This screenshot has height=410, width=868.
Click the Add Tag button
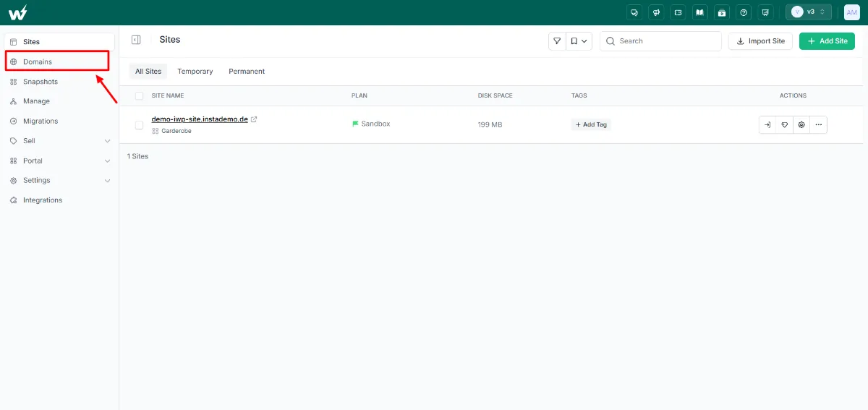(591, 124)
